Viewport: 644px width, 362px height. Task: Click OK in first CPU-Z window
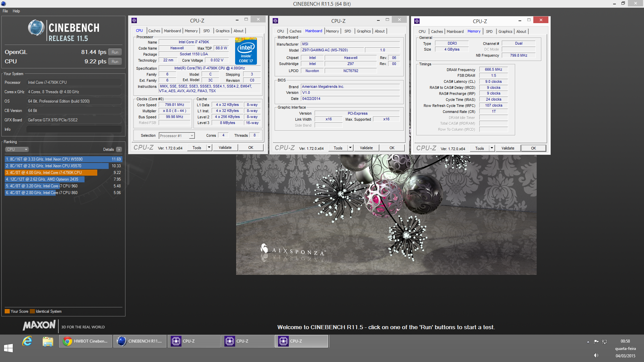click(x=251, y=147)
